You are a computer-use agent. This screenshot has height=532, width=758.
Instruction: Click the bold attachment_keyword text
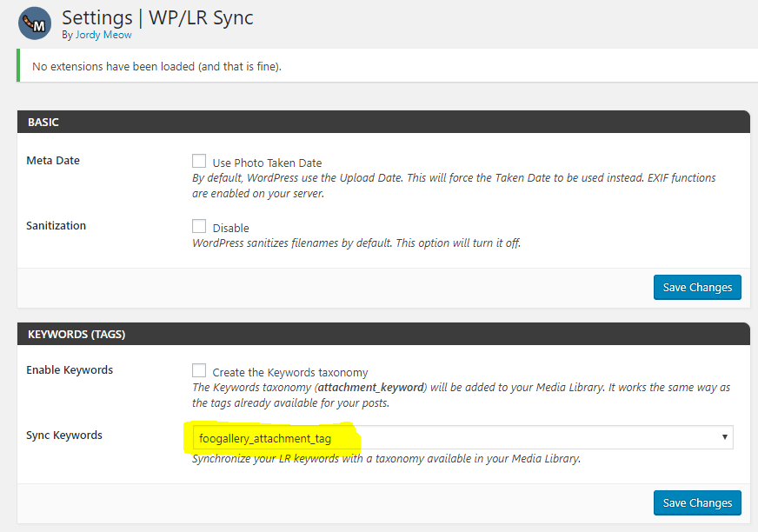[371, 388]
